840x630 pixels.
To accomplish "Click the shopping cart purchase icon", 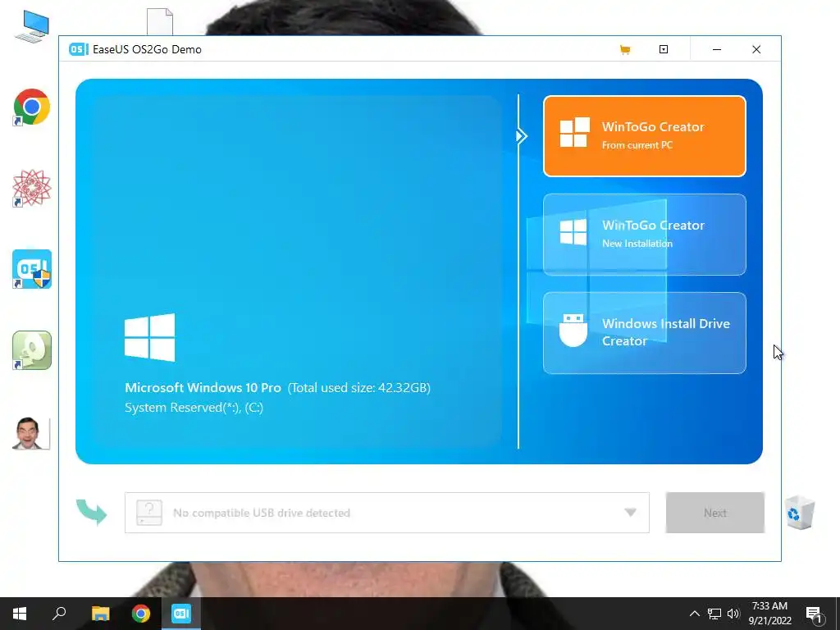I will [624, 50].
